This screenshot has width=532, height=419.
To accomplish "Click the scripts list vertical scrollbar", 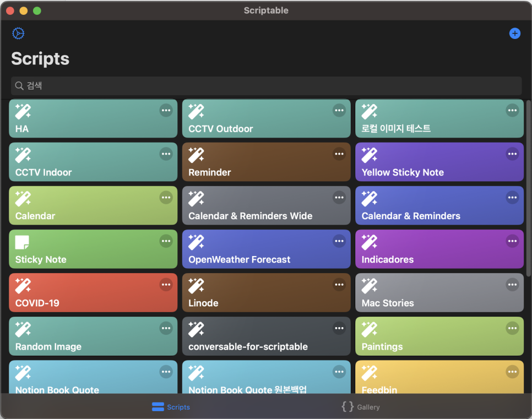I will [x=529, y=188].
